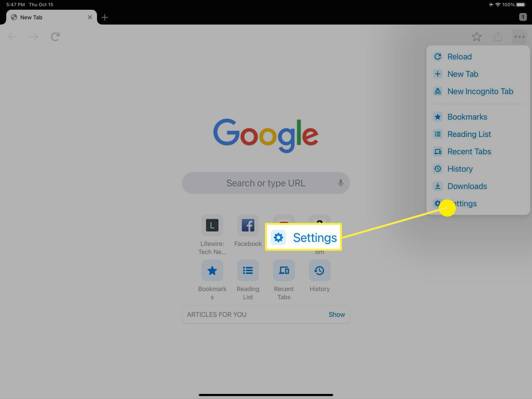Click Search or type URL field
This screenshot has height=399, width=532.
[266, 182]
